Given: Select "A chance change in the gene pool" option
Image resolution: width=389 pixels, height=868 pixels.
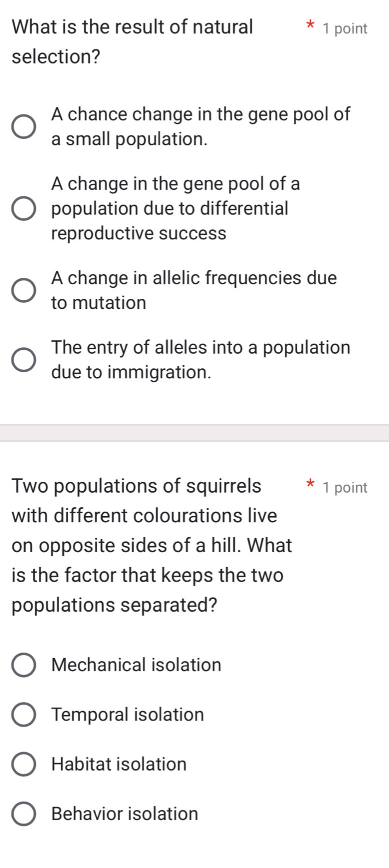Looking at the screenshot, I should (x=22, y=126).
